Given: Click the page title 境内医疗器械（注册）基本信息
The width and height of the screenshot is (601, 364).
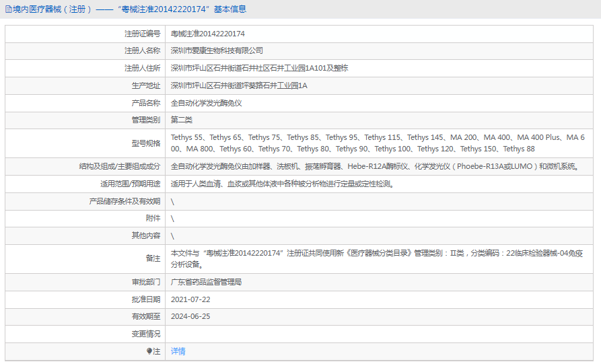Looking at the screenshot, I should click(129, 9).
